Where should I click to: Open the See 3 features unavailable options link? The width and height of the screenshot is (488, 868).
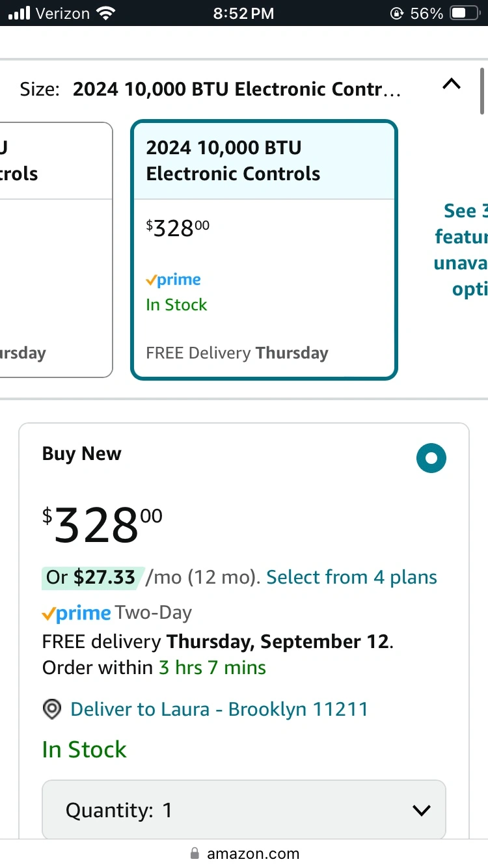(x=462, y=249)
